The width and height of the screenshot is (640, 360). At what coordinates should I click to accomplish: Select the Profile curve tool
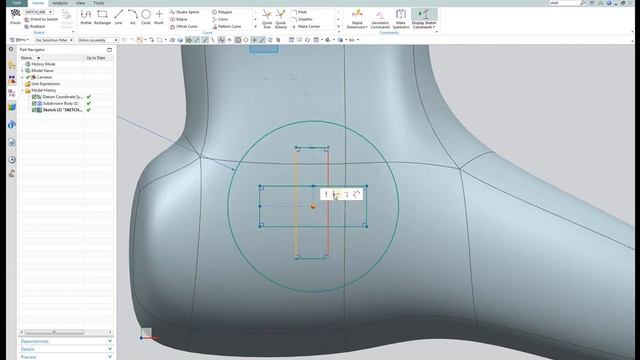click(x=86, y=17)
